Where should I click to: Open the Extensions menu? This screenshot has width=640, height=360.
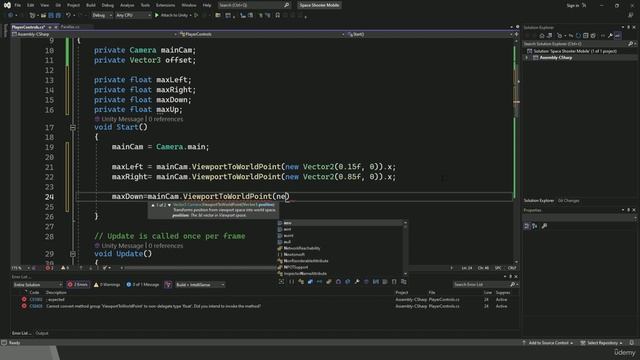click(x=165, y=5)
